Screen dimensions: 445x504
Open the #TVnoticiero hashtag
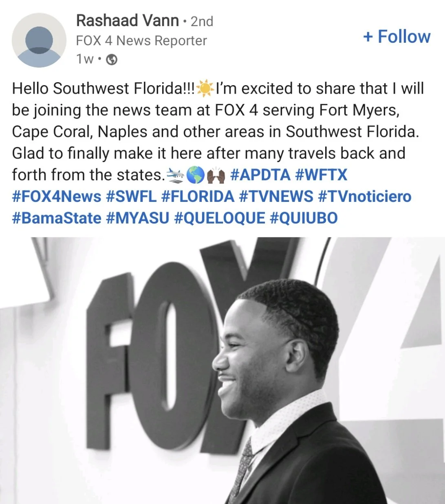coord(365,197)
